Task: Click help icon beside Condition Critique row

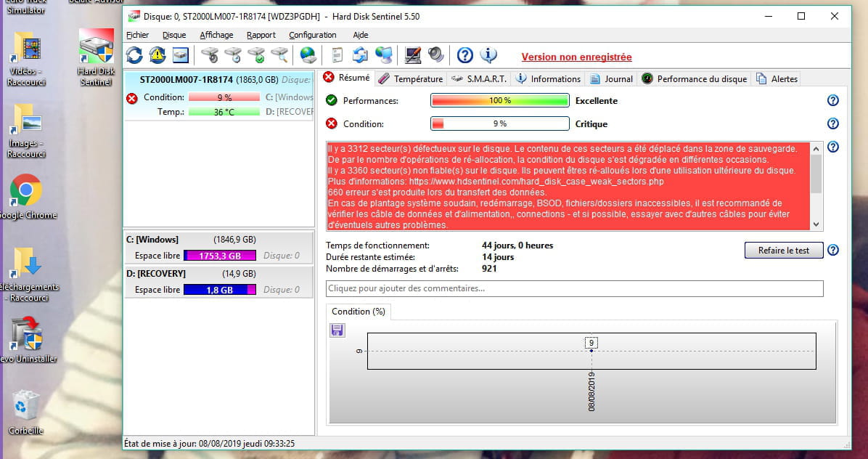Action: [x=832, y=123]
